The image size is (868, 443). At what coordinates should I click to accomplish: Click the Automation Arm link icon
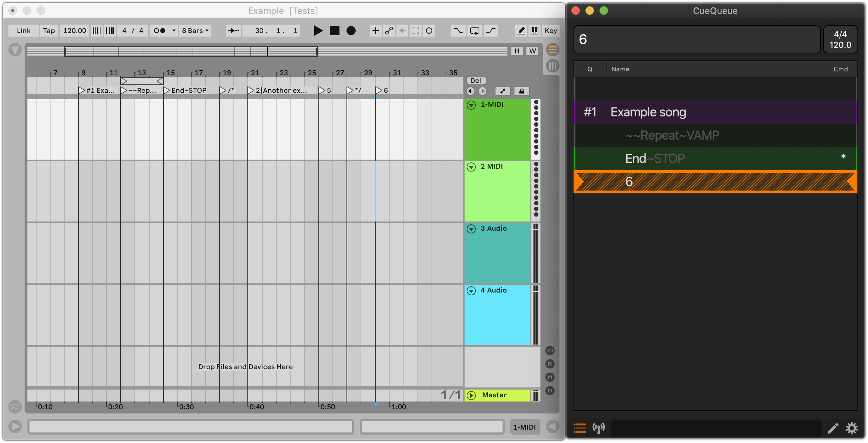(x=389, y=31)
